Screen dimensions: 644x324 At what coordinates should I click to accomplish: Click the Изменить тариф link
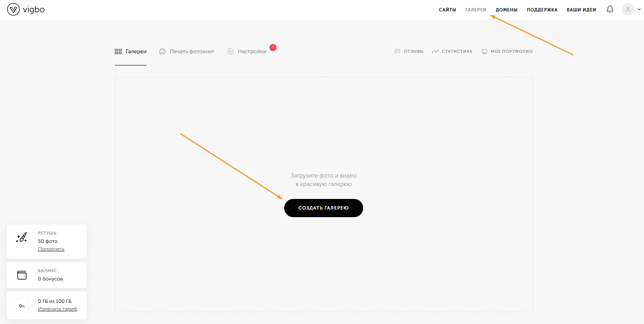57,309
